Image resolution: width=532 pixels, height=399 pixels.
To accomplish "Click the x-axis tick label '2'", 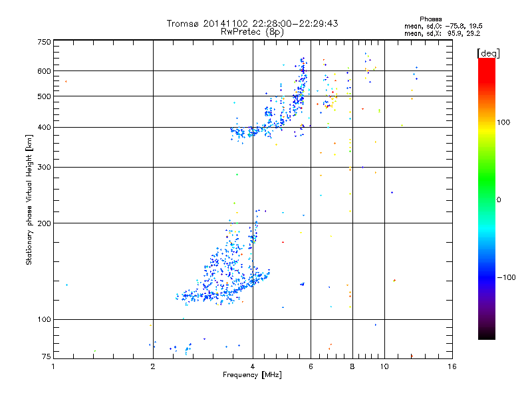I will coord(153,366).
